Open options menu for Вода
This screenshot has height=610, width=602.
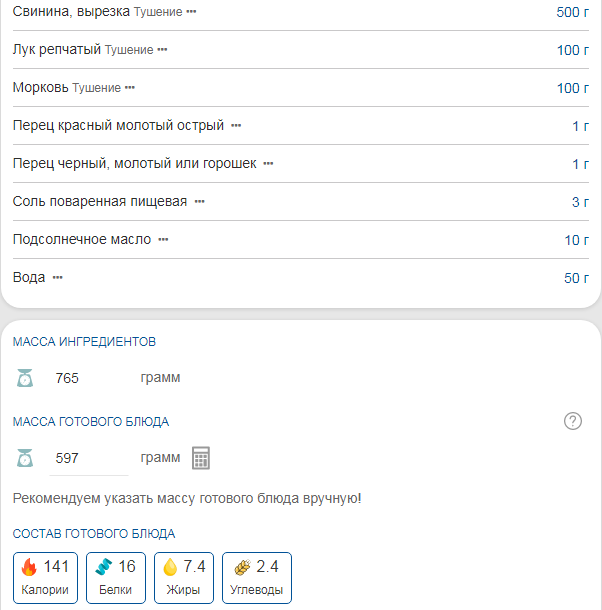coord(57,278)
